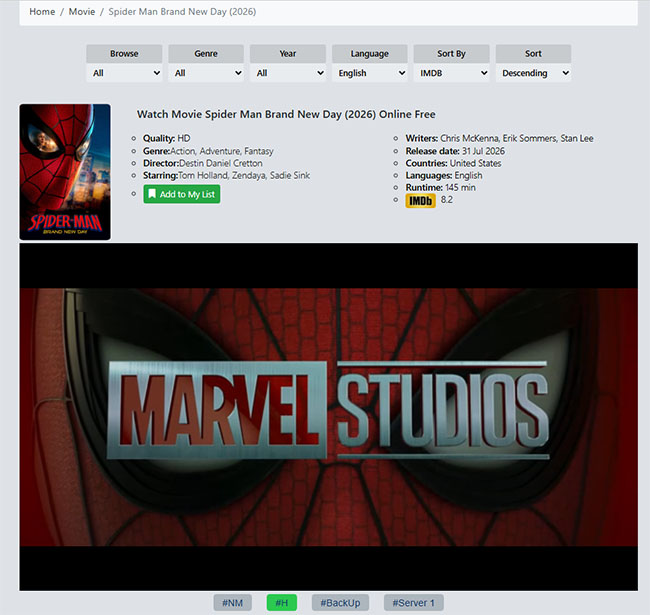Click genre text Action, Adventure, Fantasy
The image size is (650, 615).
[x=222, y=151]
